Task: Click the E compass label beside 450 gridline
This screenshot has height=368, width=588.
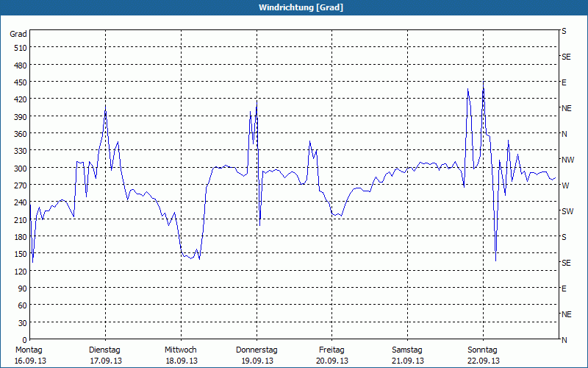Action: (564, 82)
